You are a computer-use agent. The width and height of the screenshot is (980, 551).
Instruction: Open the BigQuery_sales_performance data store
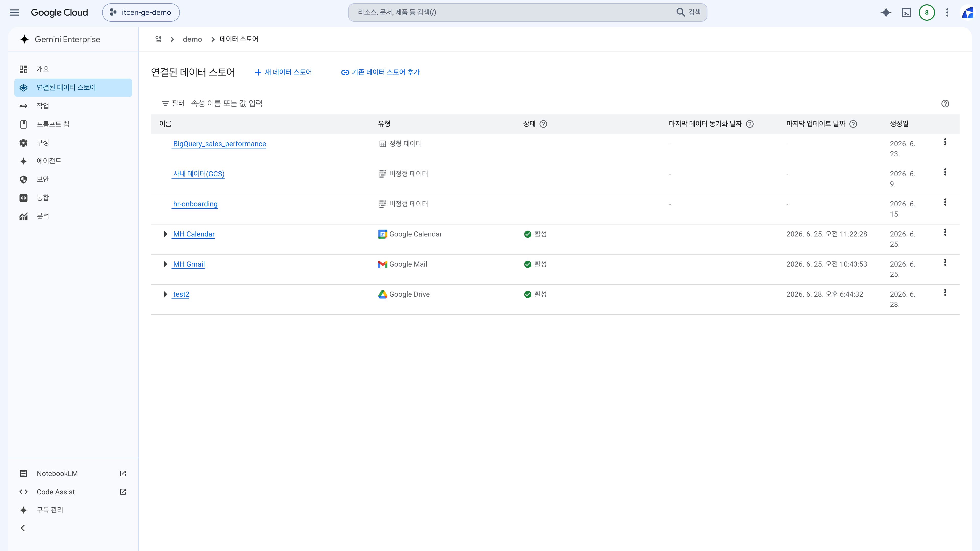tap(219, 144)
